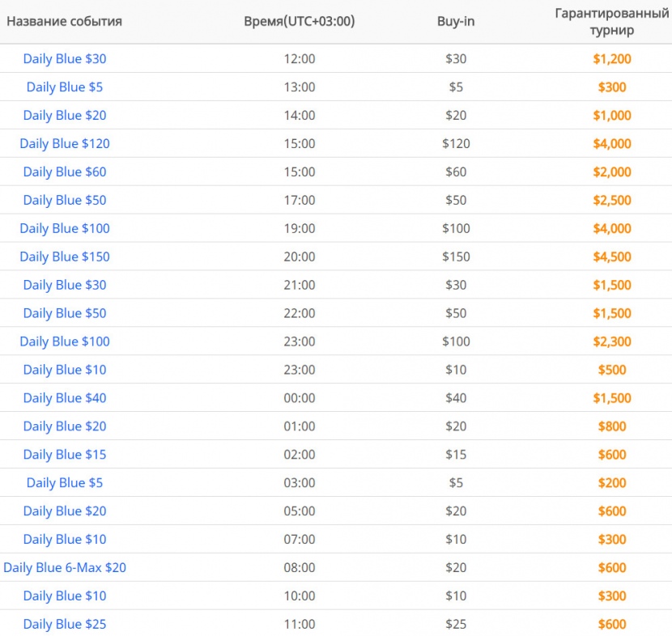Viewport: 672px width, 636px height.
Task: Select Daily Blue $100 link with $2,300 guarantee
Action: (x=65, y=341)
